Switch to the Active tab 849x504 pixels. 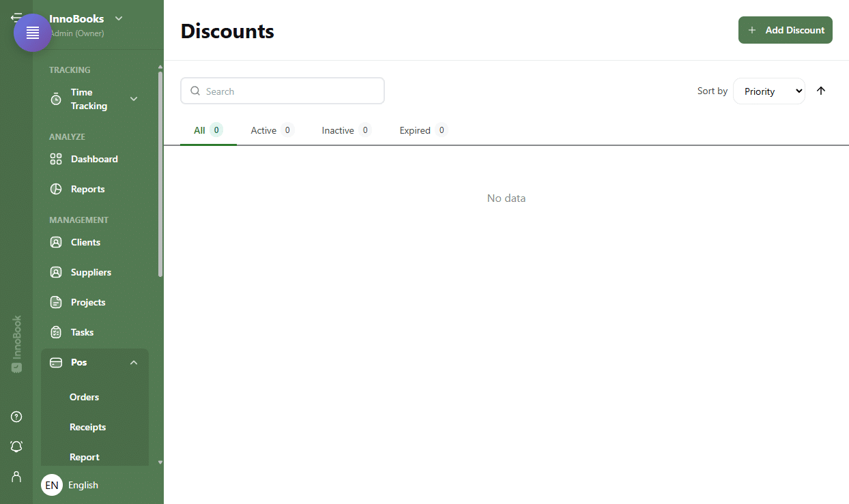click(x=272, y=130)
